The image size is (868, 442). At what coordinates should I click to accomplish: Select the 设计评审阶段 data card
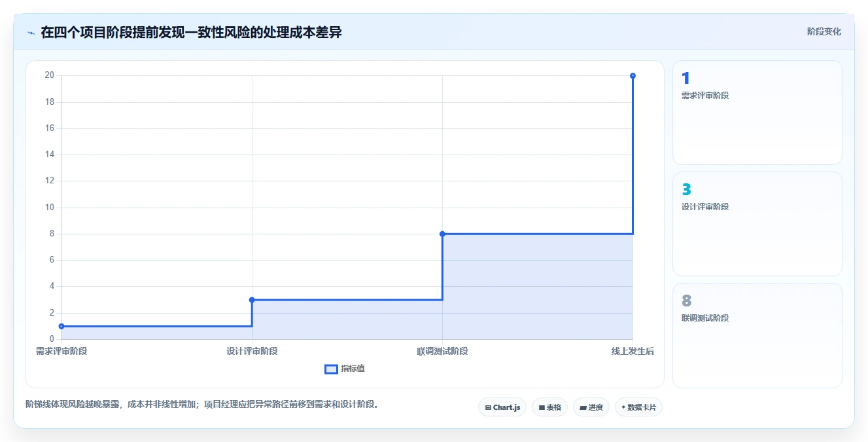[757, 224]
